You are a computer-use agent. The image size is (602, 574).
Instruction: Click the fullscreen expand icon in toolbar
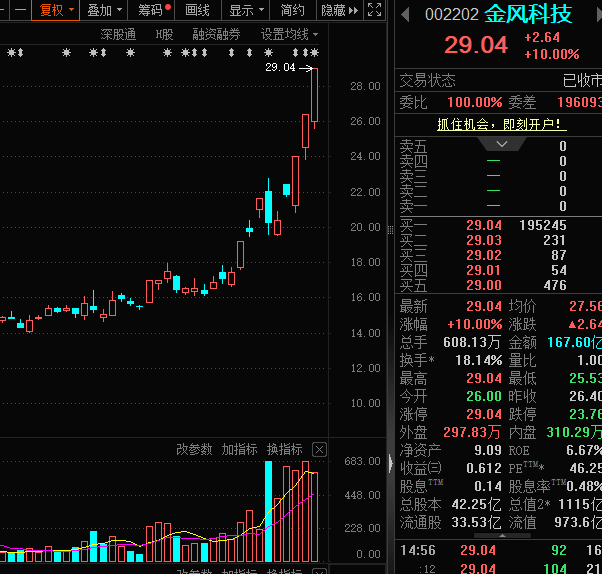[x=374, y=10]
